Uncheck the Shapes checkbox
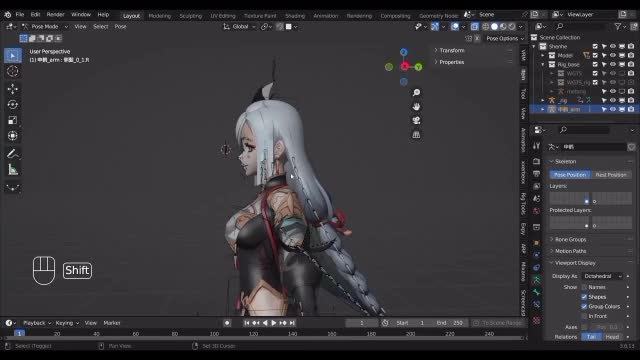This screenshot has height=360, width=640. 584,297
